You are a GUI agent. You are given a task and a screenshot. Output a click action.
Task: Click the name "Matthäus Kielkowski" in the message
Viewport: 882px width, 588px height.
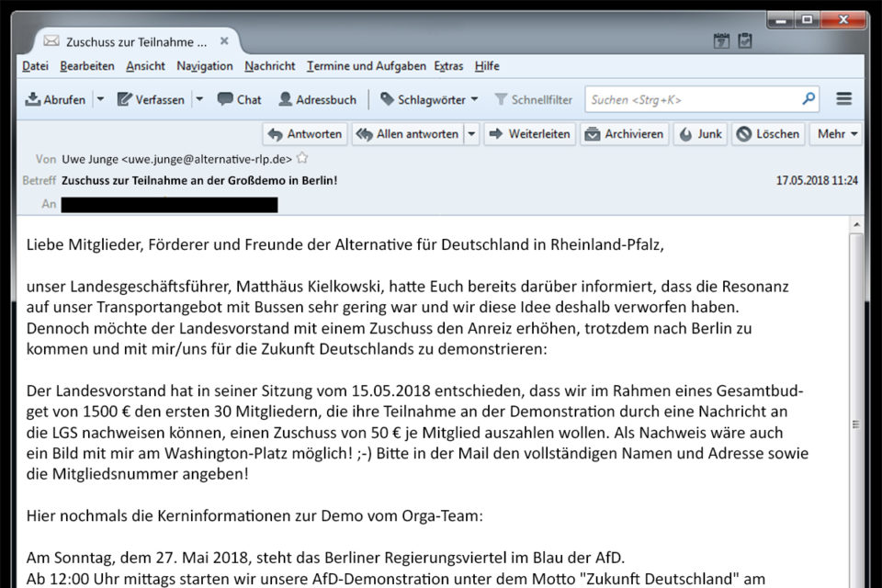click(309, 287)
